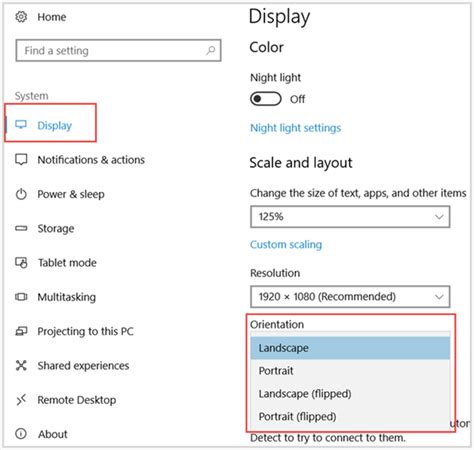The width and height of the screenshot is (474, 450).
Task: Click the Power & sleep icon
Action: (21, 194)
